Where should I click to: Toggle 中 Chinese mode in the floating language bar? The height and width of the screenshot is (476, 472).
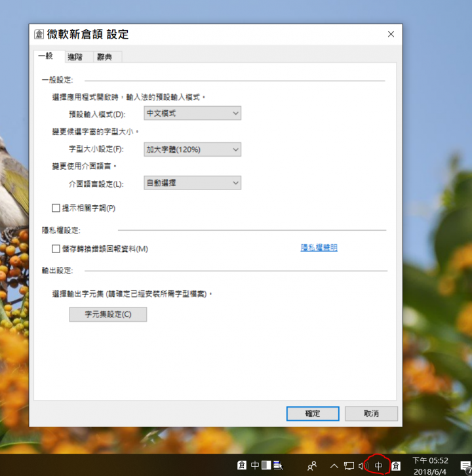pyautogui.click(x=255, y=465)
